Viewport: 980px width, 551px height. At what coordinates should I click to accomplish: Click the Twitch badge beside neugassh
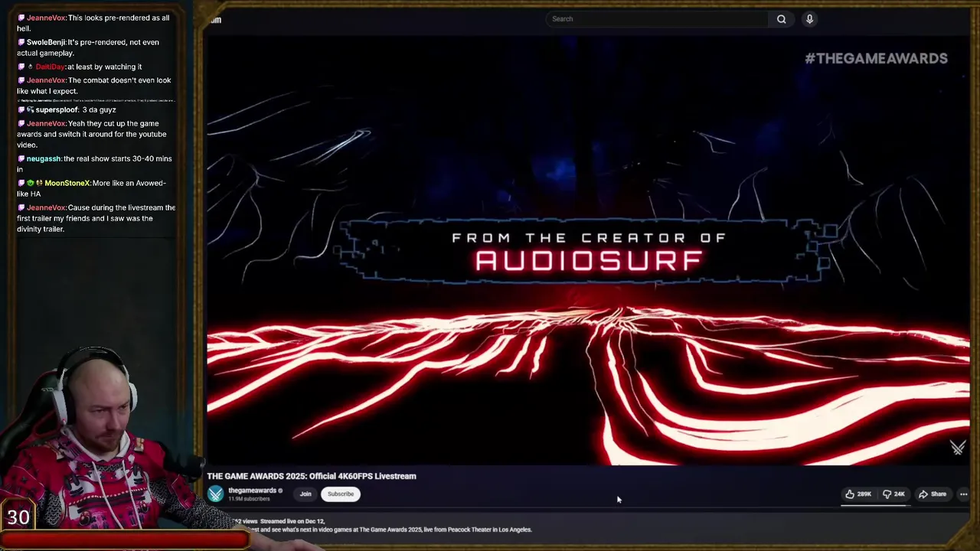click(21, 158)
